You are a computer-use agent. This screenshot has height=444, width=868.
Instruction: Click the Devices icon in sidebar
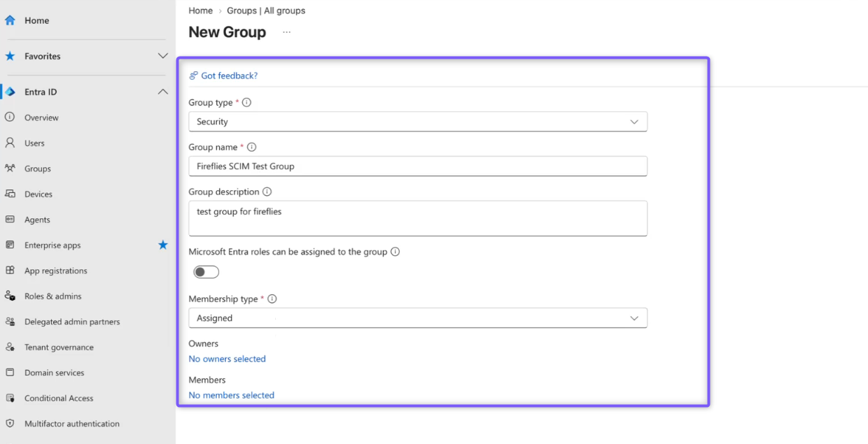(x=10, y=194)
